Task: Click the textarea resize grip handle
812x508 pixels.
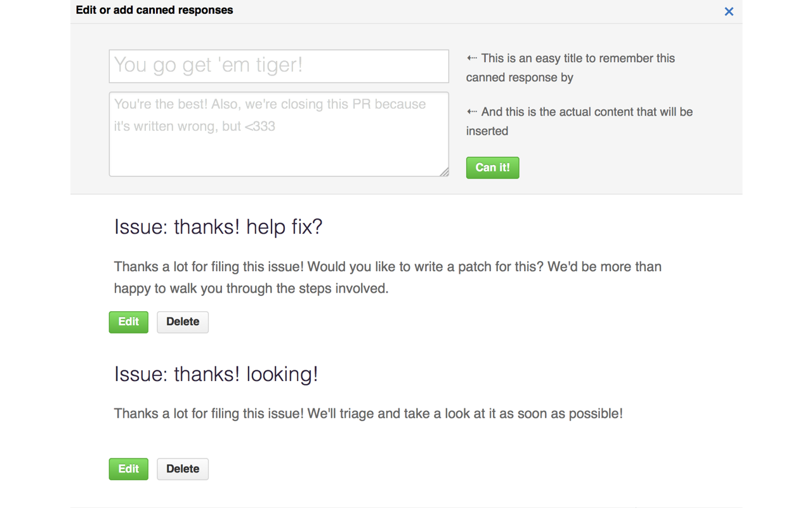Action: tap(445, 172)
